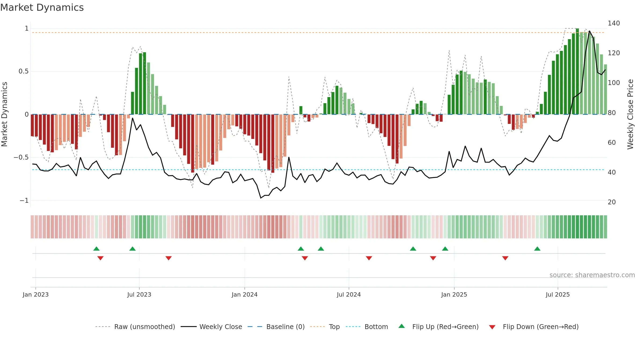Click the Market Dynamics chart title

coord(42,8)
